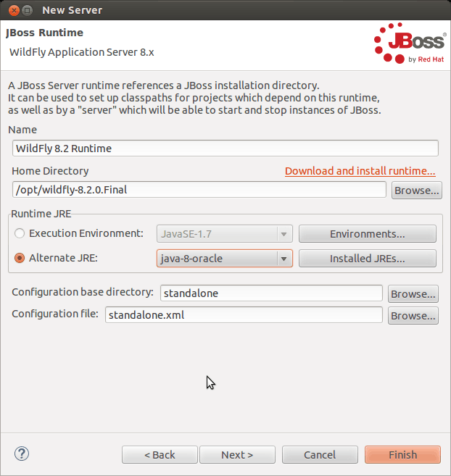Close the New Server dialog window
The width and height of the screenshot is (451, 476).
14,10
